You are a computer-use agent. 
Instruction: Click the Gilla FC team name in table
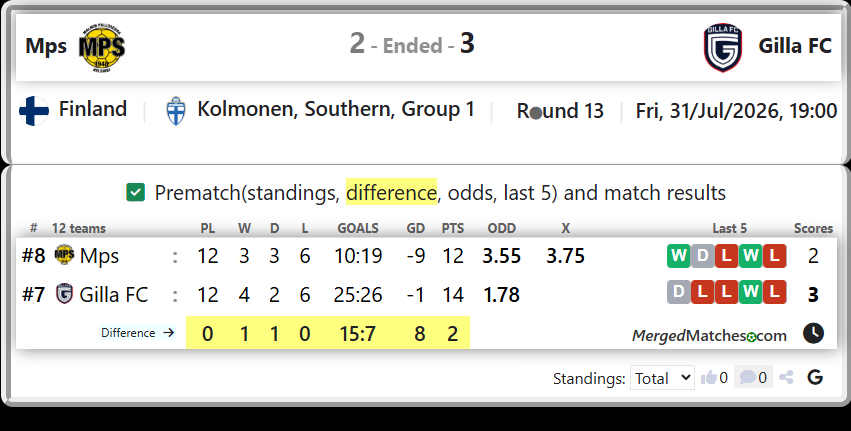[x=113, y=294]
